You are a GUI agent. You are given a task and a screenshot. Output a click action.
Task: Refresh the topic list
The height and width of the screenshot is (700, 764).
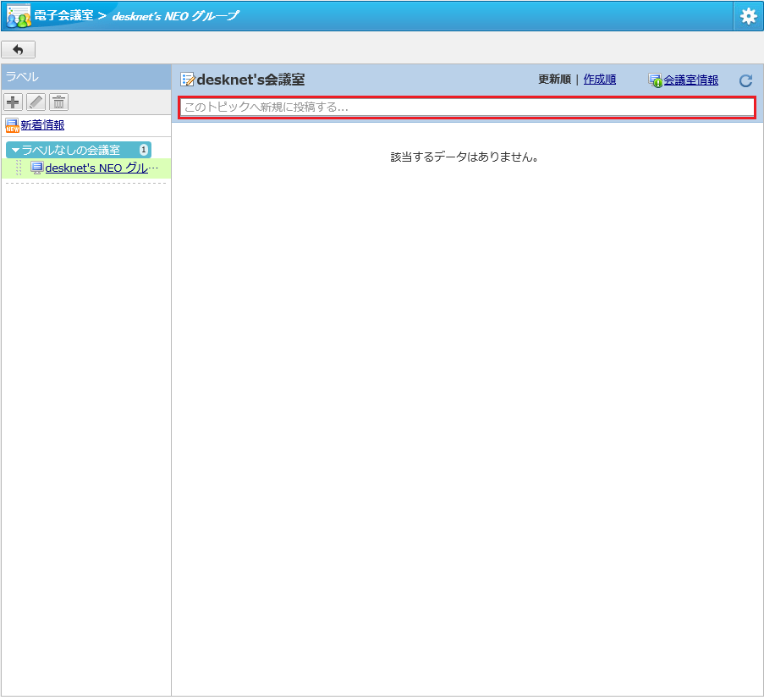(x=745, y=80)
